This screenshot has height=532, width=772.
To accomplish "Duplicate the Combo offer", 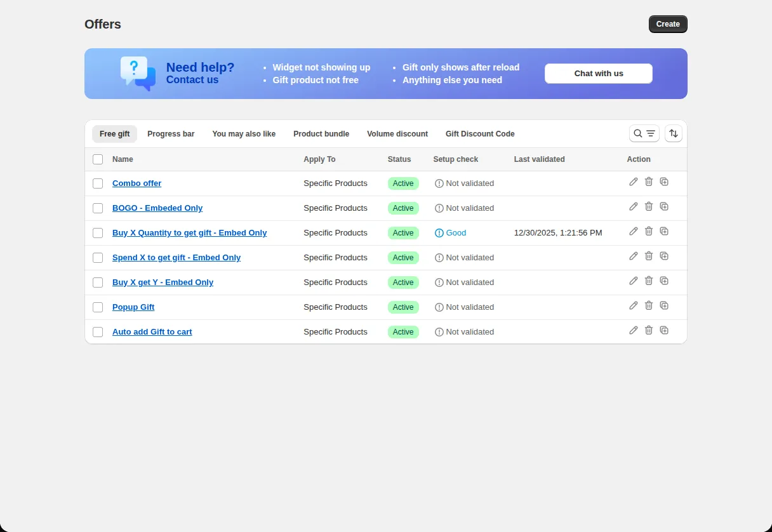I will pos(664,182).
